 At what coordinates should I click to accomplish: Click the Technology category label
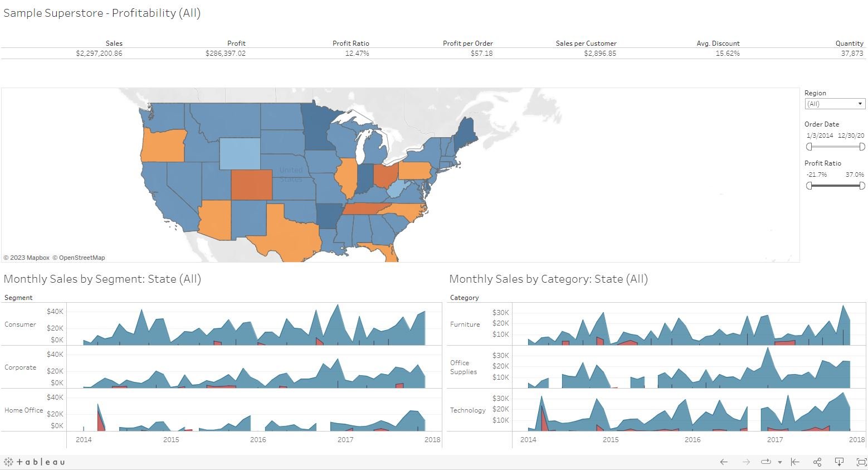coord(467,410)
